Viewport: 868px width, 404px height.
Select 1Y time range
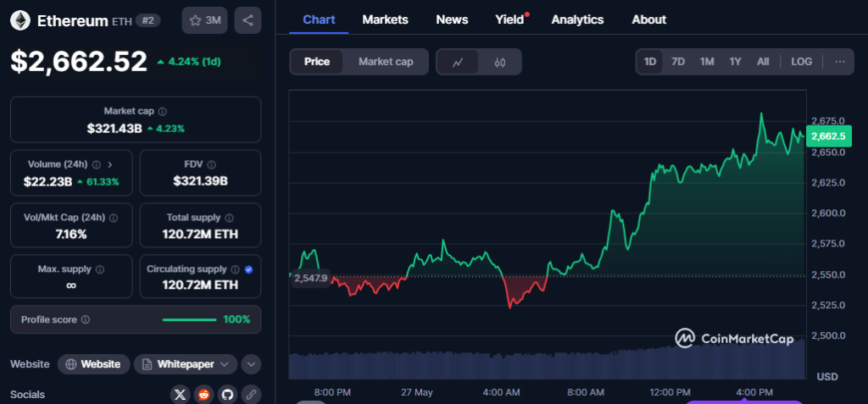[x=735, y=62]
